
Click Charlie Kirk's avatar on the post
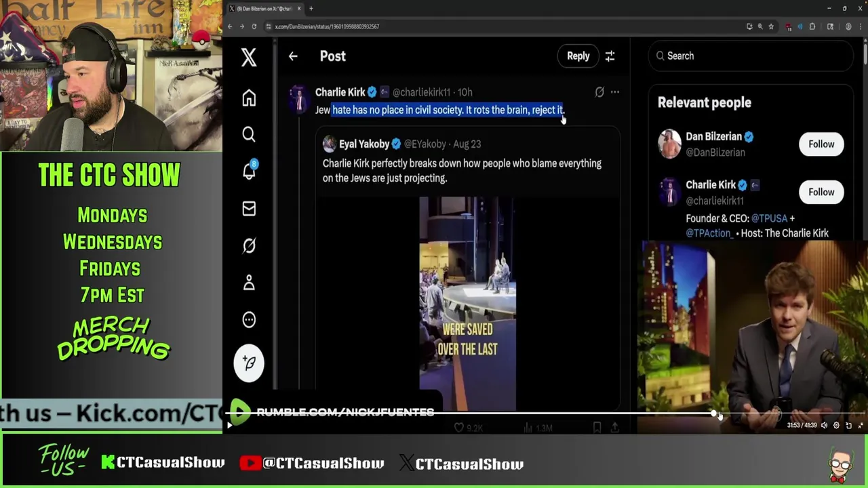(299, 99)
